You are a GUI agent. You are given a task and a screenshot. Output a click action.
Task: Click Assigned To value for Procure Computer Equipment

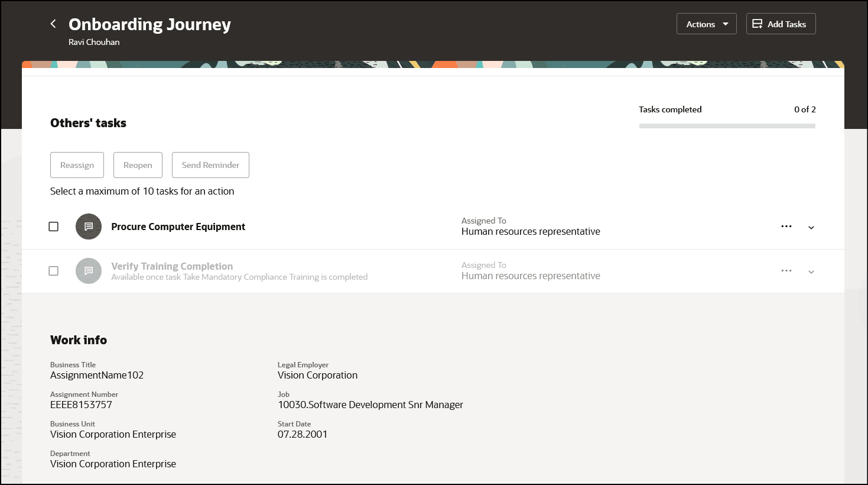tap(531, 231)
